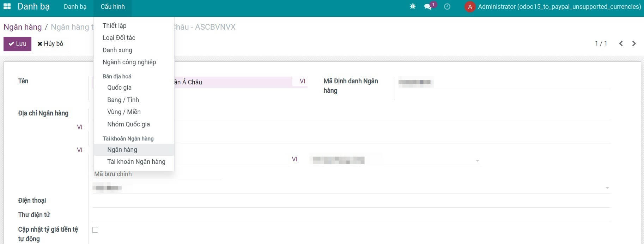Click the Lưu save button
644x244 pixels.
pos(18,44)
